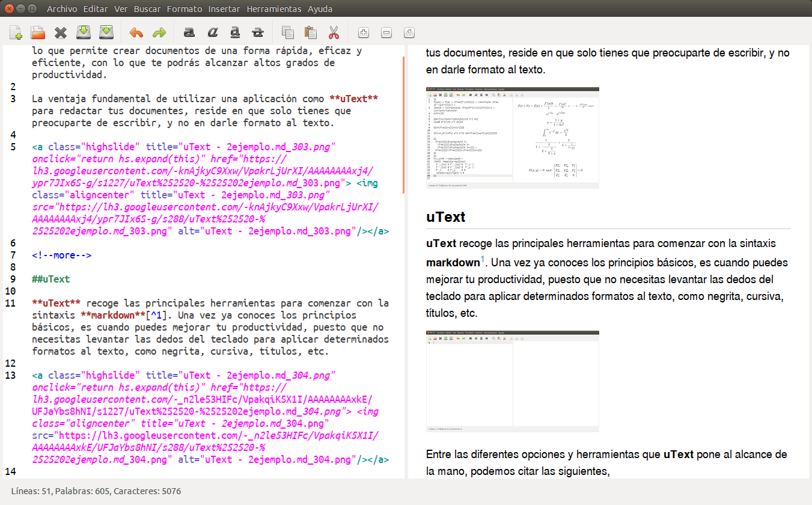Click the uText heading in the preview
The image size is (812, 505).
click(x=446, y=217)
